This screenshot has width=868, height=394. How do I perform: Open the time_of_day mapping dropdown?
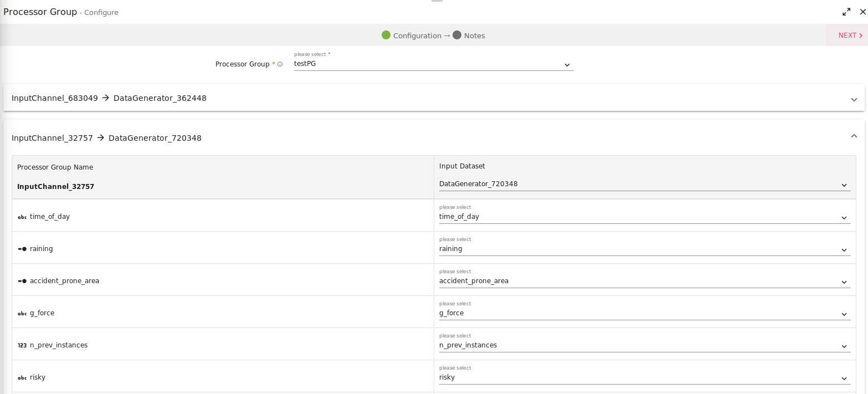[x=644, y=217]
